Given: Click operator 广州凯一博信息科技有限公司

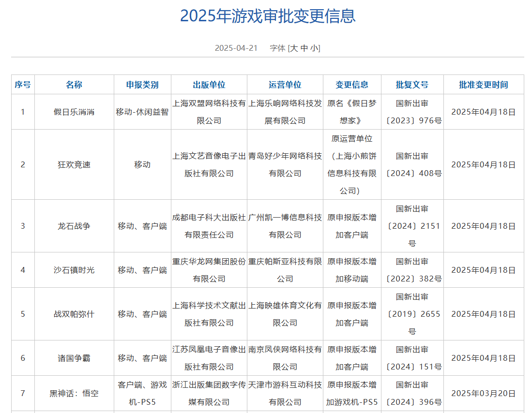Looking at the screenshot, I should [285, 226].
